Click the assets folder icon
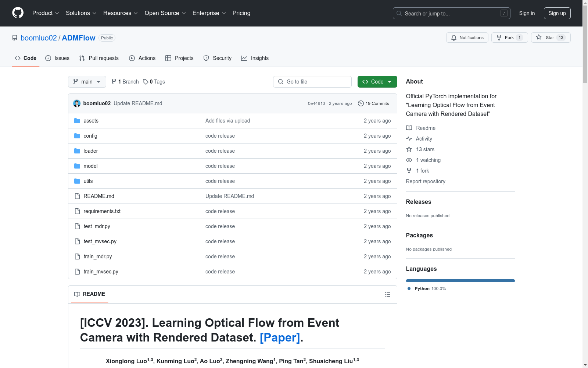Image resolution: width=588 pixels, height=368 pixels. (77, 121)
